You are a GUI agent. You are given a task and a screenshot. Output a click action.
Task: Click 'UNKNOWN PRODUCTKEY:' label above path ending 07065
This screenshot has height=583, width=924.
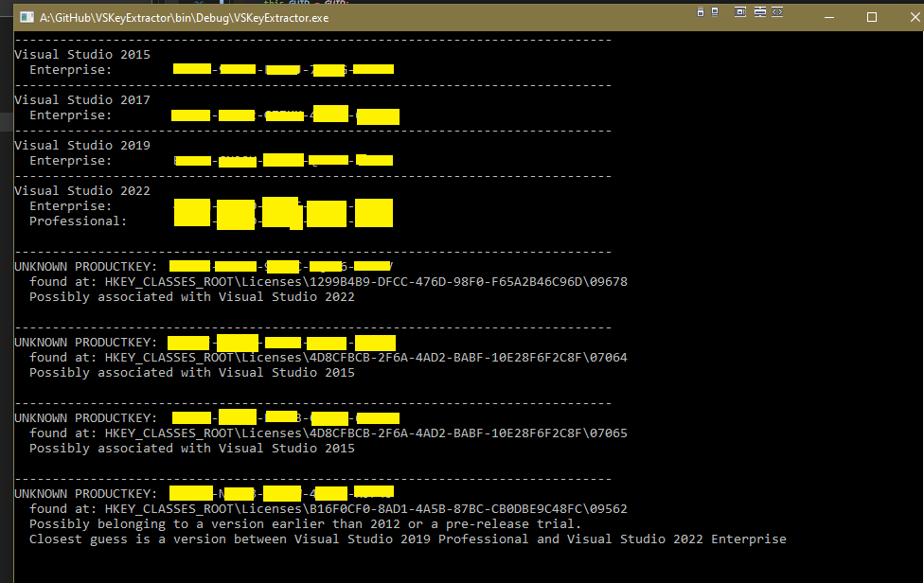[86, 417]
